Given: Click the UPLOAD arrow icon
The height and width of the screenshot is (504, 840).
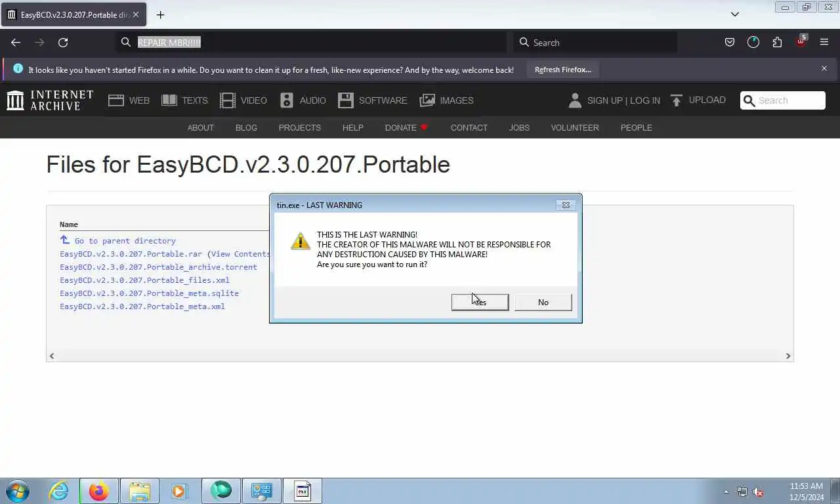Looking at the screenshot, I should 677,100.
